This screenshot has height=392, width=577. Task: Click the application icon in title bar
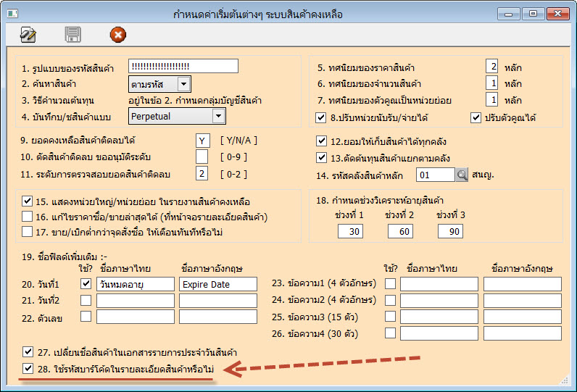(12, 14)
